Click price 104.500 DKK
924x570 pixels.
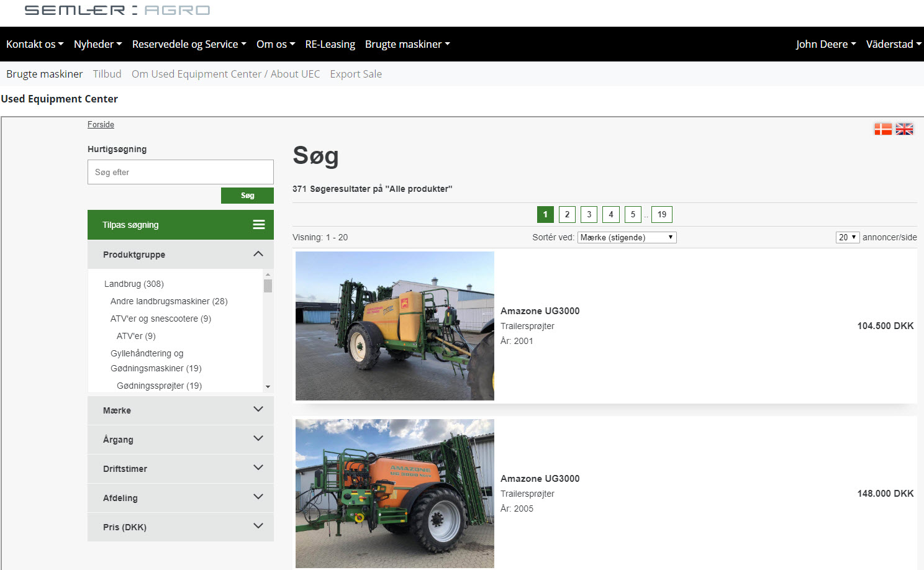click(x=885, y=326)
